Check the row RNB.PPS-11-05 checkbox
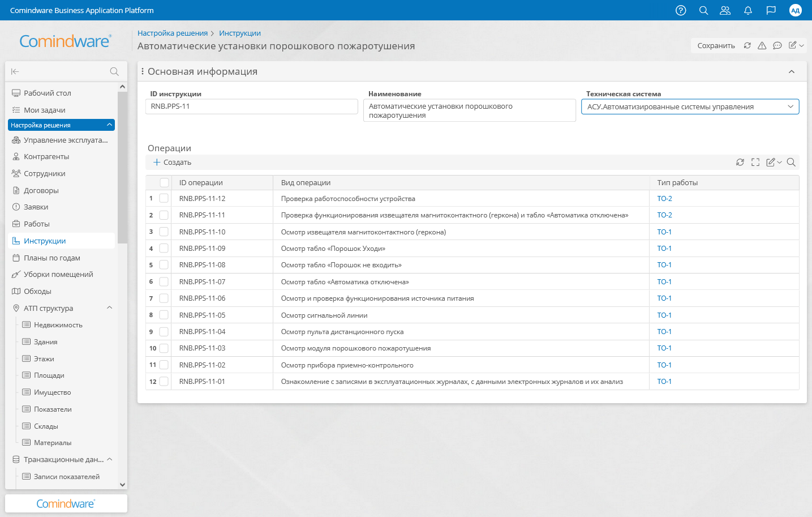The height and width of the screenshot is (517, 812). [x=164, y=315]
